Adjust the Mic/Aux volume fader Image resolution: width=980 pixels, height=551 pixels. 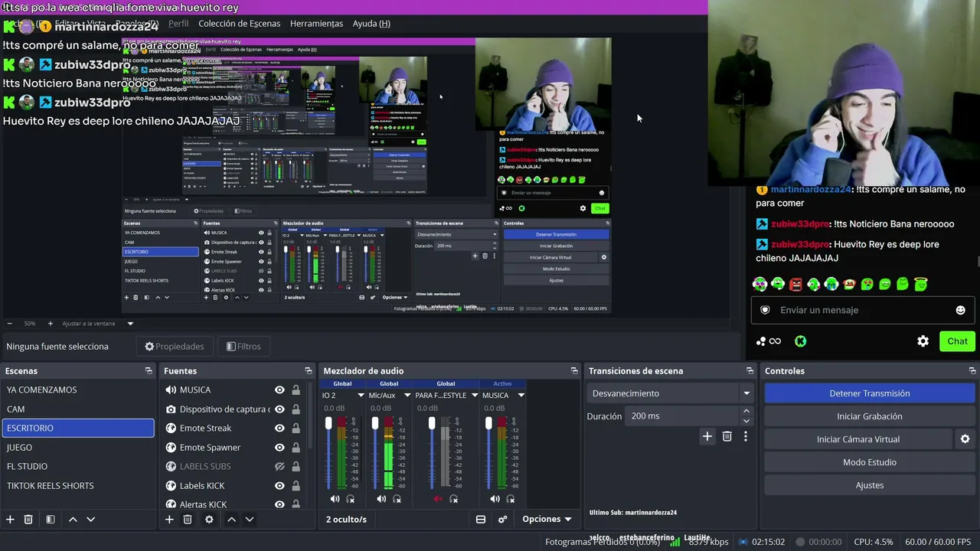point(375,423)
